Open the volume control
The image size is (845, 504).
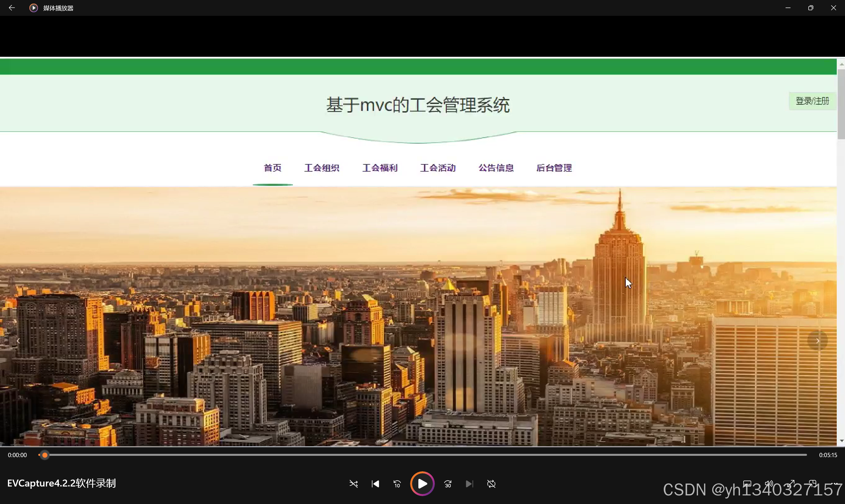point(768,483)
